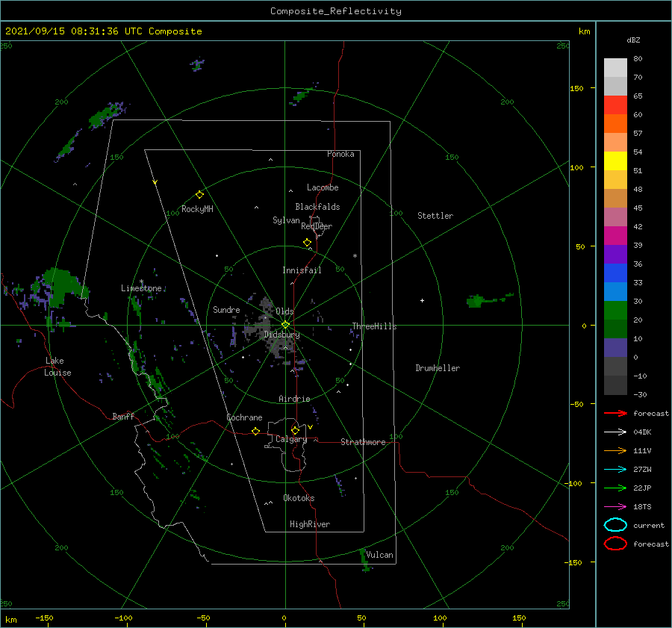
Task: Click the Vulcan town label
Action: [x=379, y=555]
